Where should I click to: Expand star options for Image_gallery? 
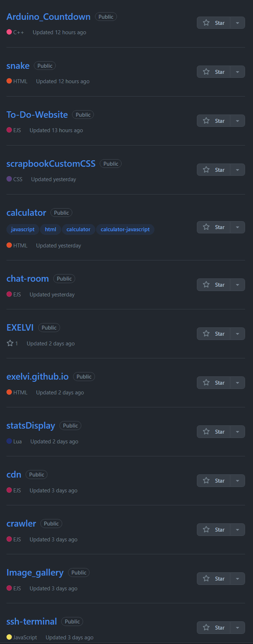click(x=238, y=579)
